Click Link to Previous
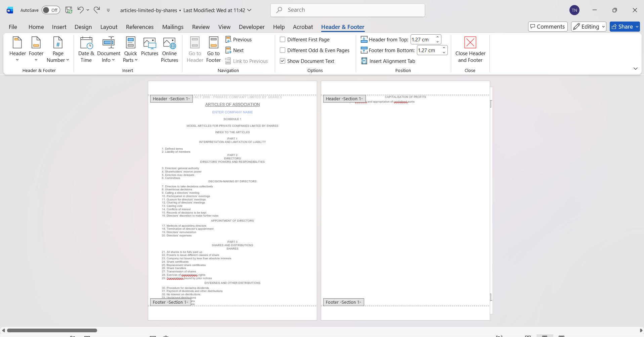The image size is (644, 337). pos(247,61)
